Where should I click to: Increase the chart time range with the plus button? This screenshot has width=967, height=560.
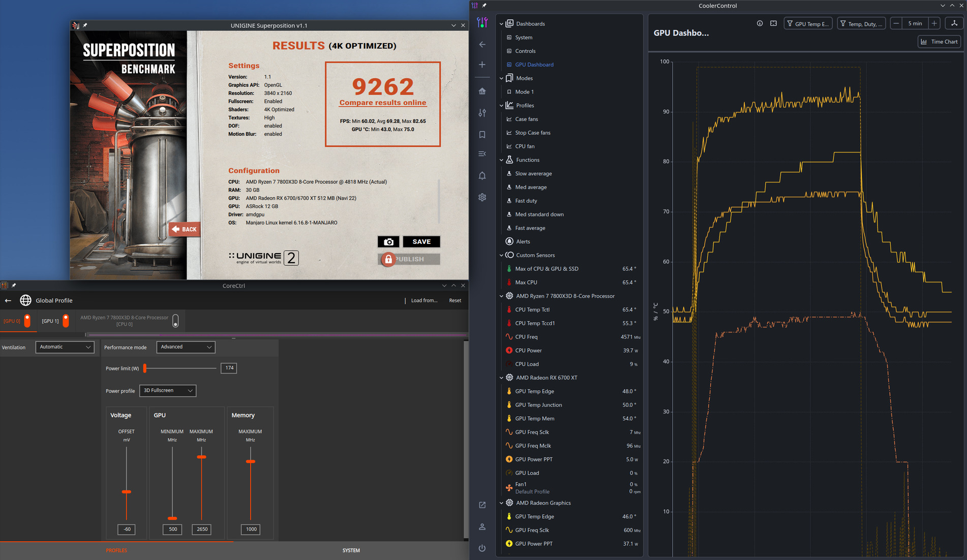tap(934, 23)
